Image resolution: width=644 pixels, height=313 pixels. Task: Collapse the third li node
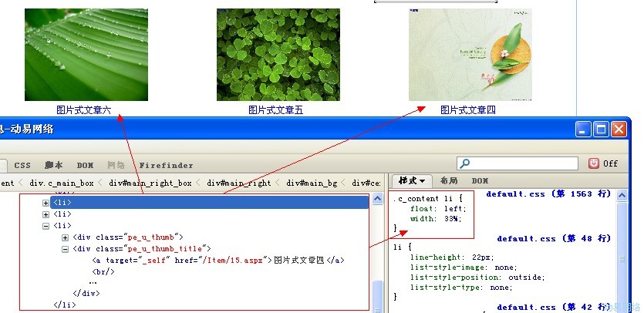click(46, 226)
